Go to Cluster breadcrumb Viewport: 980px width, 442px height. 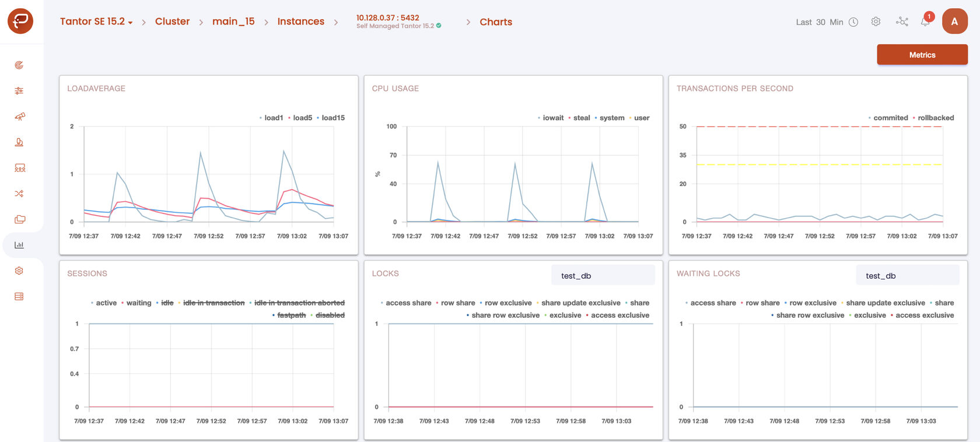point(172,22)
